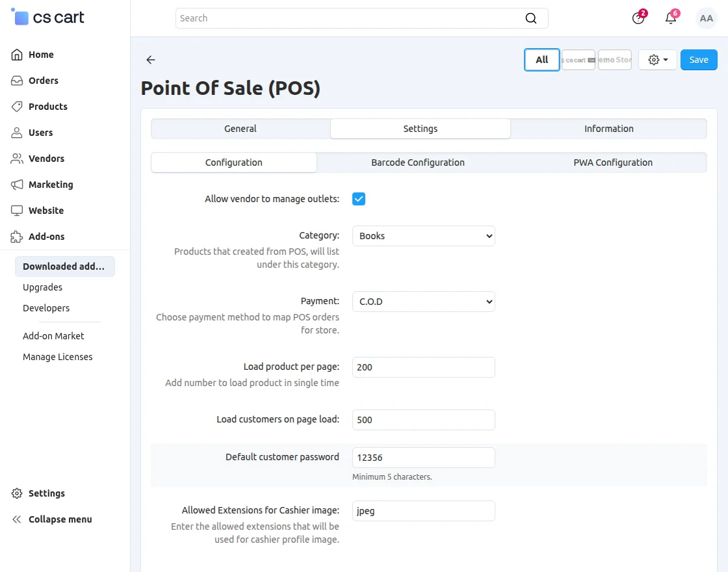The image size is (728, 572).
Task: Click the cs cart logo
Action: (x=47, y=18)
